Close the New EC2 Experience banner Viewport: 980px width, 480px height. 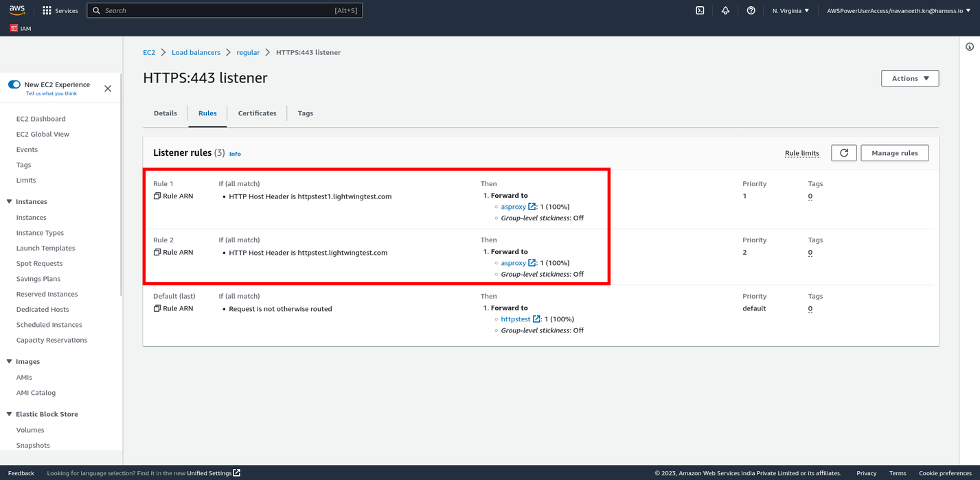[x=108, y=89]
